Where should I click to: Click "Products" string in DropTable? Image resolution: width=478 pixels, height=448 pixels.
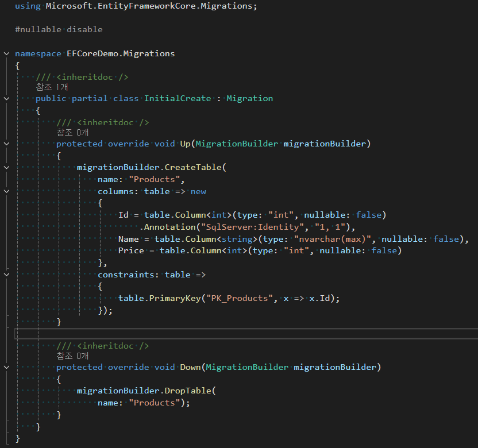154,403
